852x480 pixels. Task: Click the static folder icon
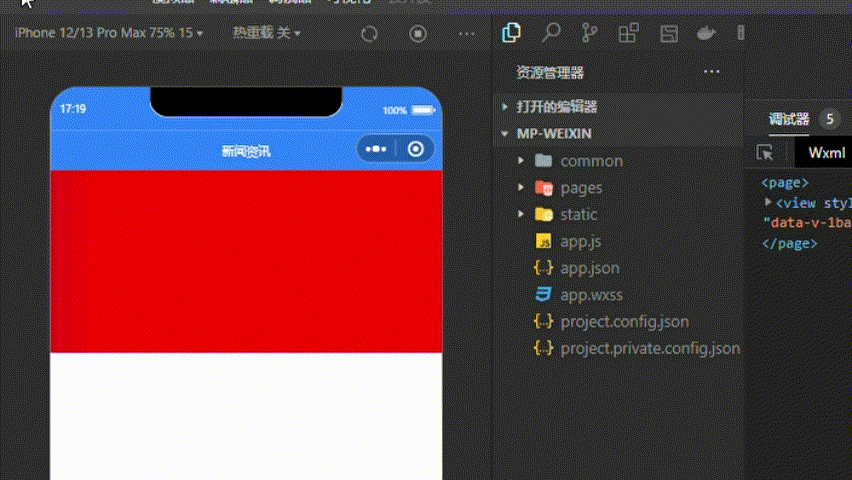pos(543,214)
